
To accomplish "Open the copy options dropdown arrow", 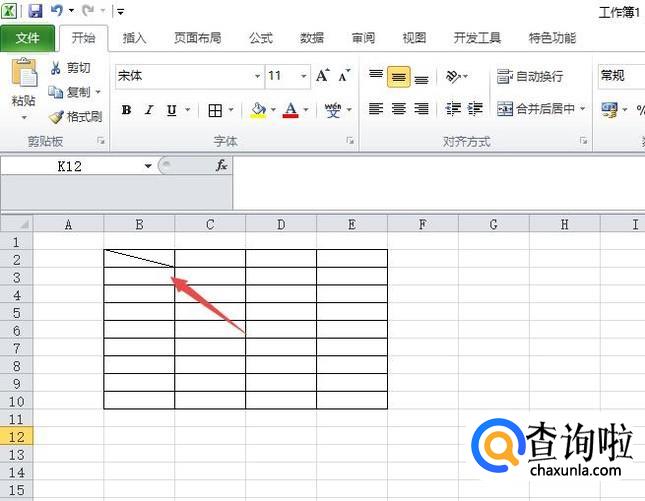I will [98, 92].
